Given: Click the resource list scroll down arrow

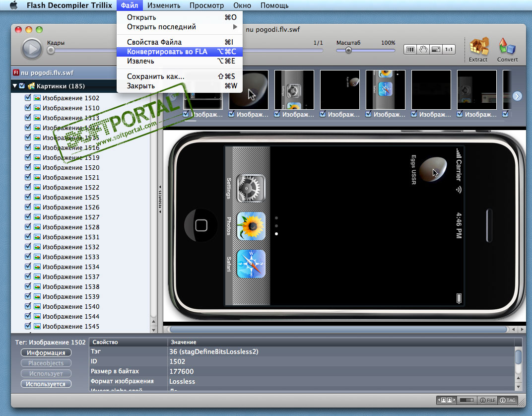Looking at the screenshot, I should (x=154, y=330).
